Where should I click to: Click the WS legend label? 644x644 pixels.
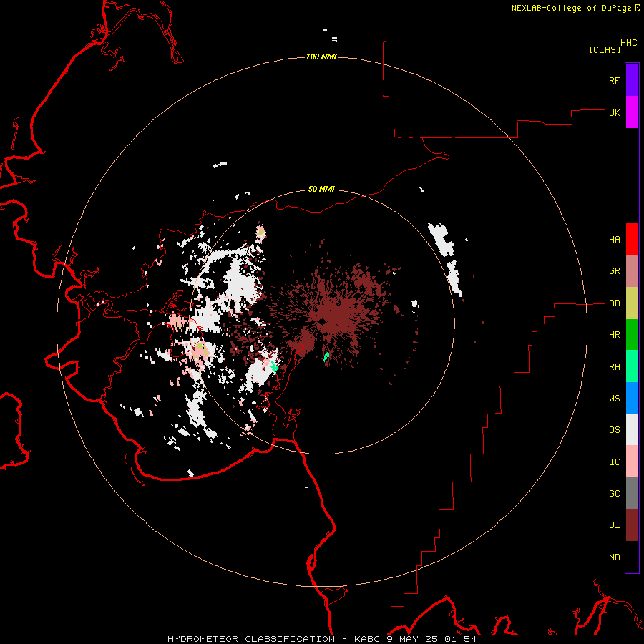pos(615,399)
